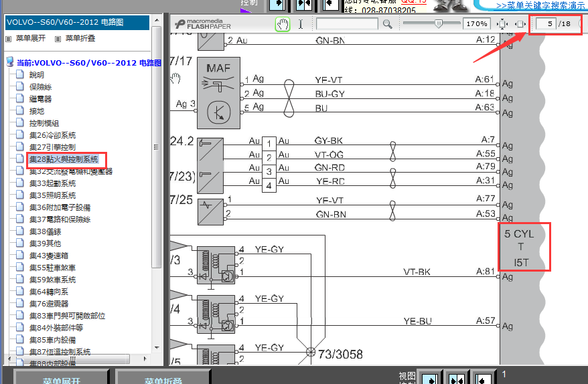Click the document icon beside 集33起動系統
This screenshot has width=588, height=384.
20,183
